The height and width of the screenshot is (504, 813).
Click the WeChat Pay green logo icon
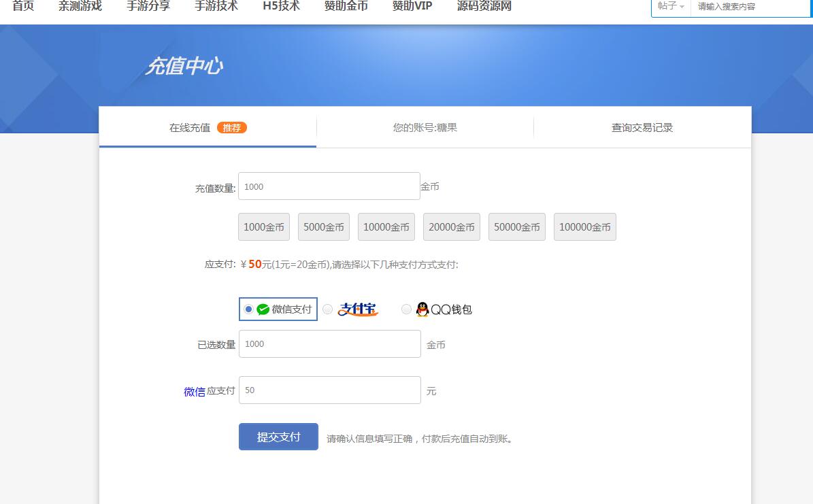(263, 309)
